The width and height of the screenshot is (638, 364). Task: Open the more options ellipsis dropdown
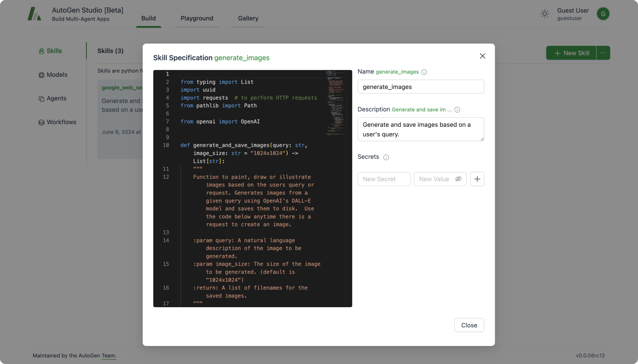tap(603, 53)
